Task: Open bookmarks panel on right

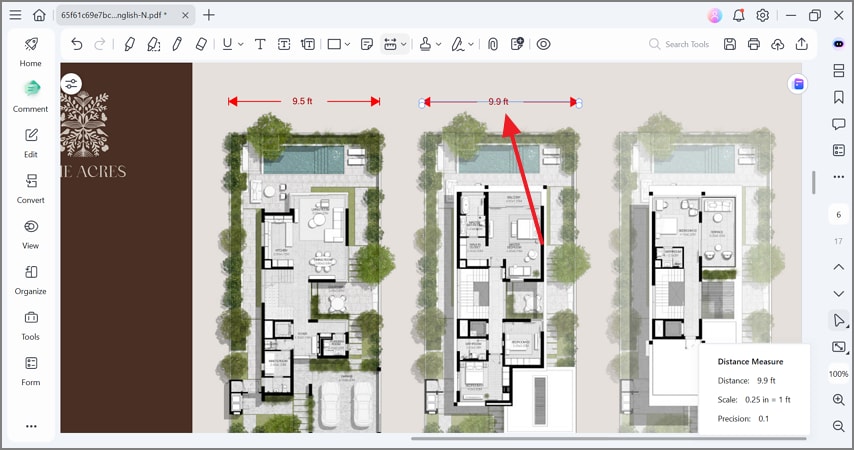Action: pos(839,97)
